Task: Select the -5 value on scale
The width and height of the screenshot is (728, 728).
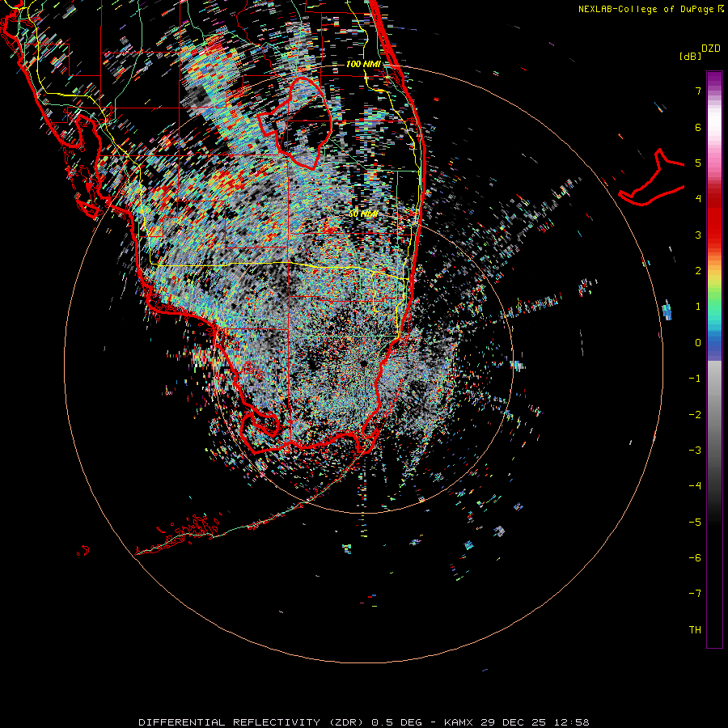Action: 695,523
